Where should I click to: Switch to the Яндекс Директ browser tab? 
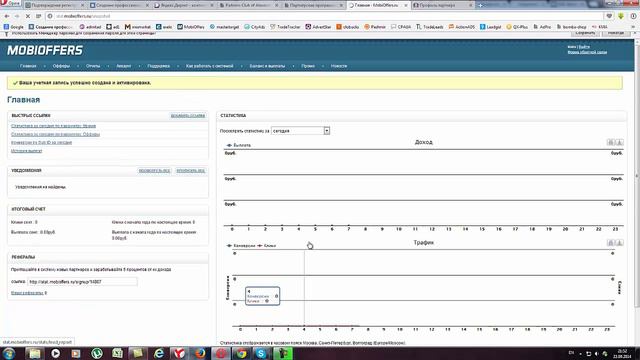tap(184, 5)
